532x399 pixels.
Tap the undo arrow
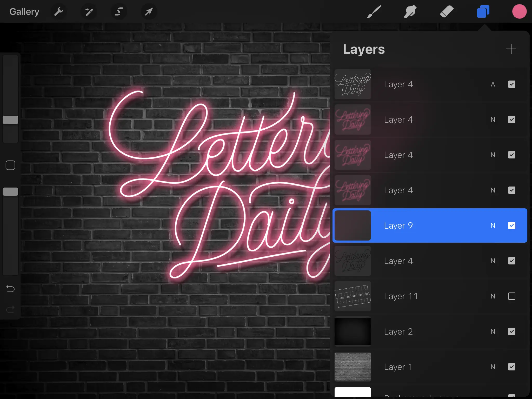10,288
